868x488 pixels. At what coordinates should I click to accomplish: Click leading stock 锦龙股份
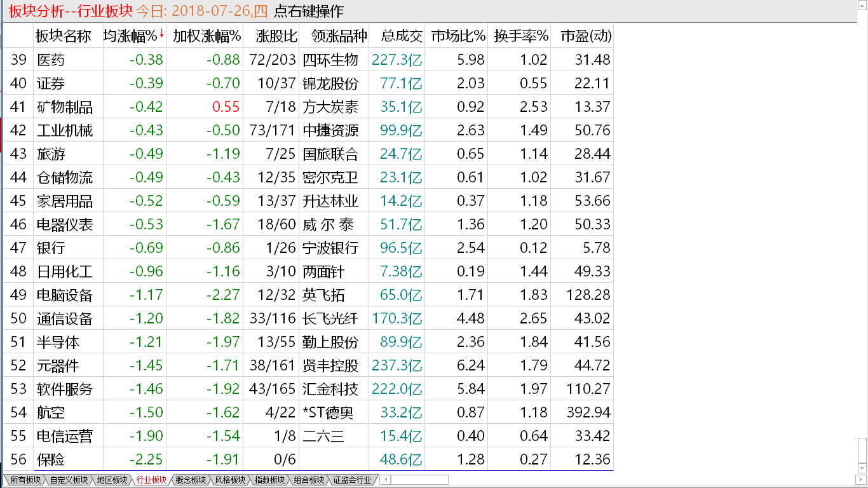point(330,83)
